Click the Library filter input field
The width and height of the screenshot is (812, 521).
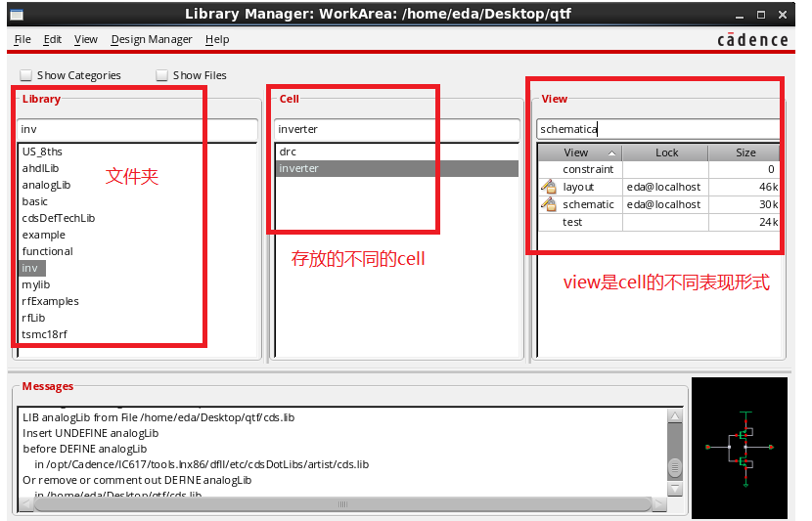[x=137, y=129]
